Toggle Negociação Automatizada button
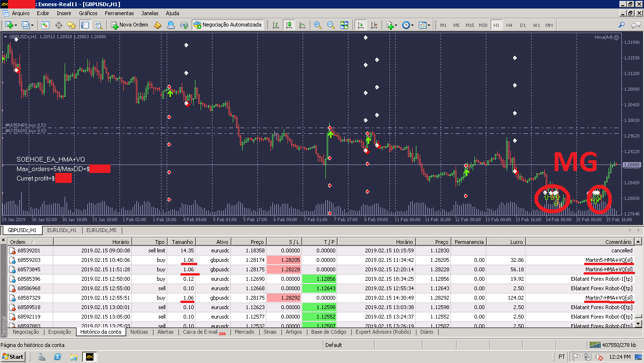The height and width of the screenshot is (363, 644). (x=227, y=25)
